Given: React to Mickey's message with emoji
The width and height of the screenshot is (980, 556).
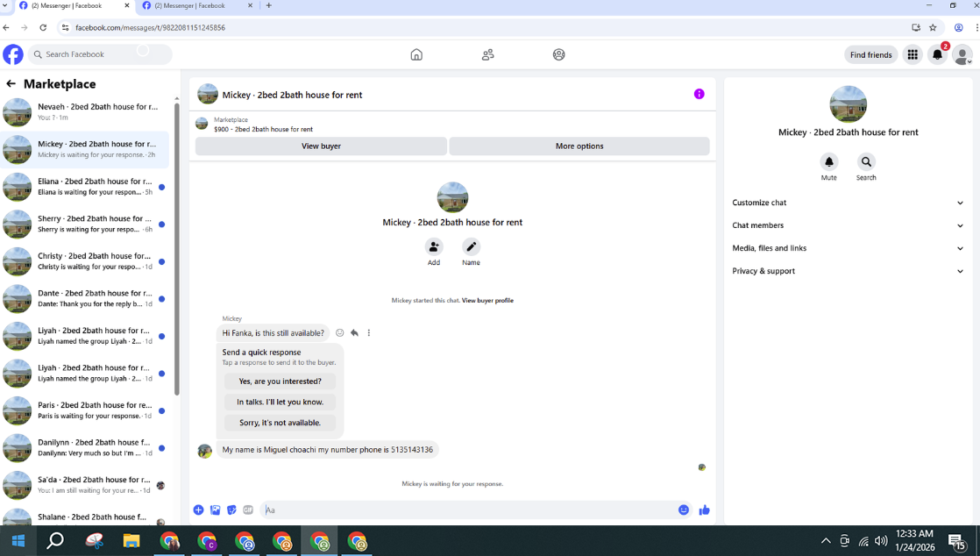Looking at the screenshot, I should pos(339,332).
